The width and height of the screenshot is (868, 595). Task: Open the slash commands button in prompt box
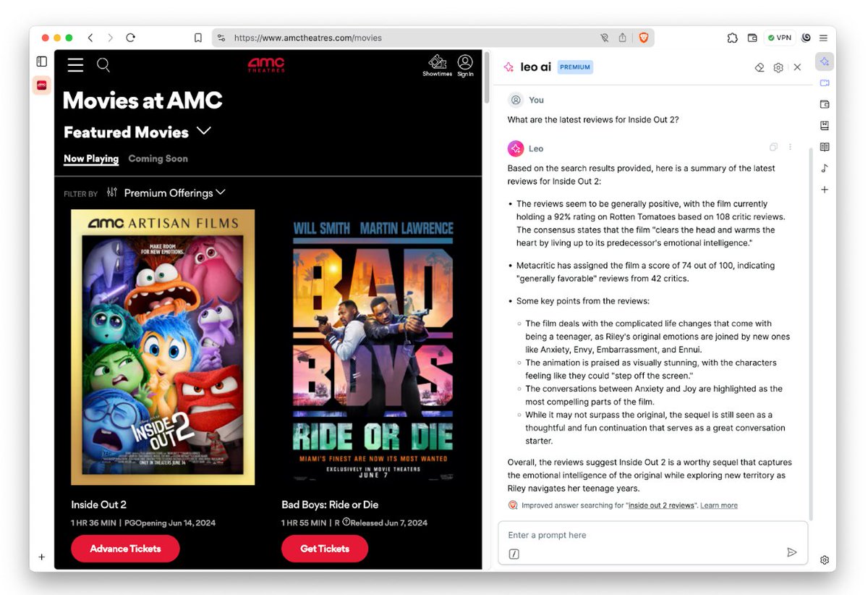(514, 554)
